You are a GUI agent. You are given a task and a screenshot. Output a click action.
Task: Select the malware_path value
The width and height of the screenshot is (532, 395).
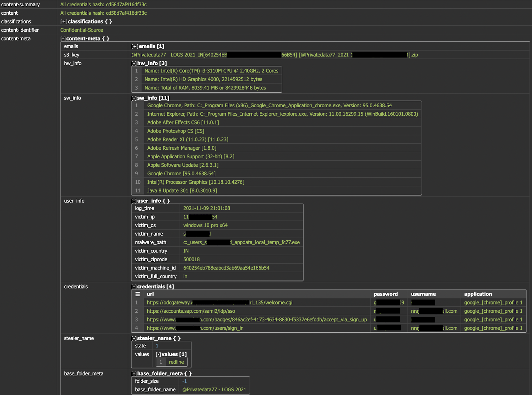(241, 243)
